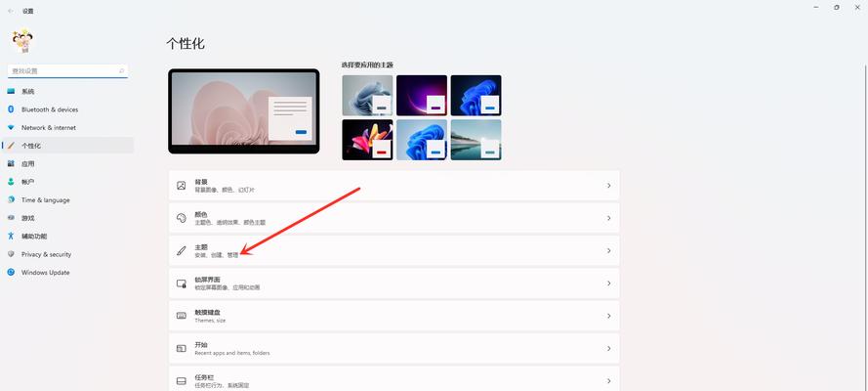
Task: Open the user profile avatar picture
Action: click(x=22, y=41)
